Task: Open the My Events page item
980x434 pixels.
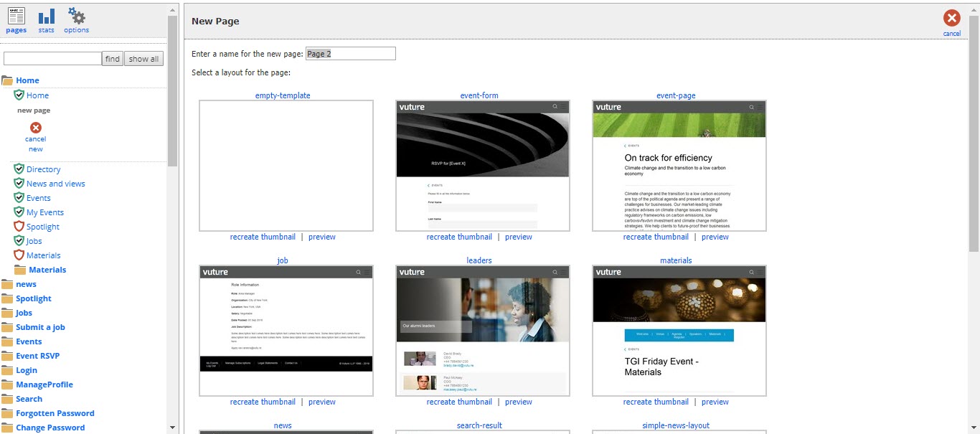Action: (45, 212)
